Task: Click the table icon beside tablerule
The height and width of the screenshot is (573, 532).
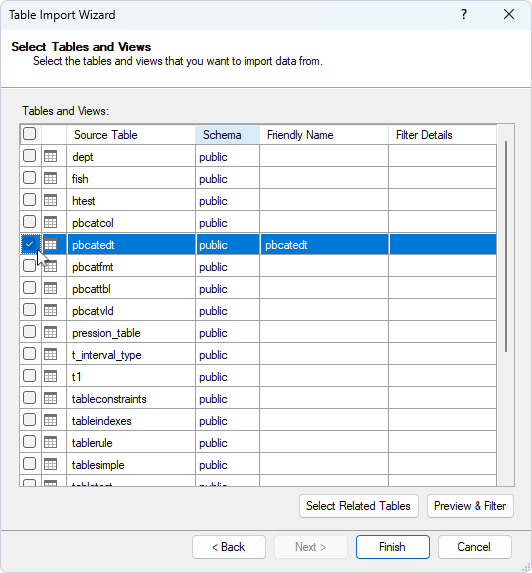Action: (x=50, y=442)
